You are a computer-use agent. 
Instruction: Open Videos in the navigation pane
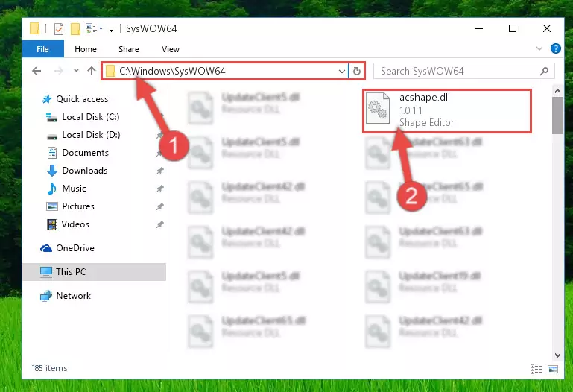coord(75,224)
